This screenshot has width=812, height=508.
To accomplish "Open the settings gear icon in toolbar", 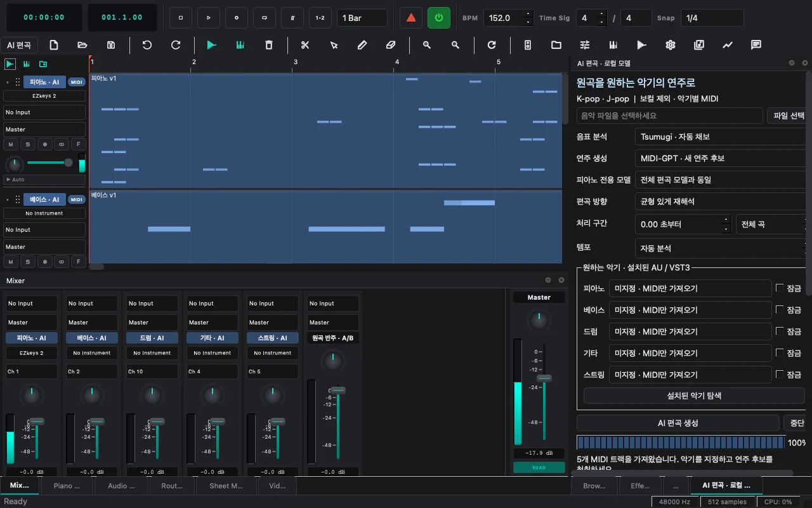I will pos(671,45).
